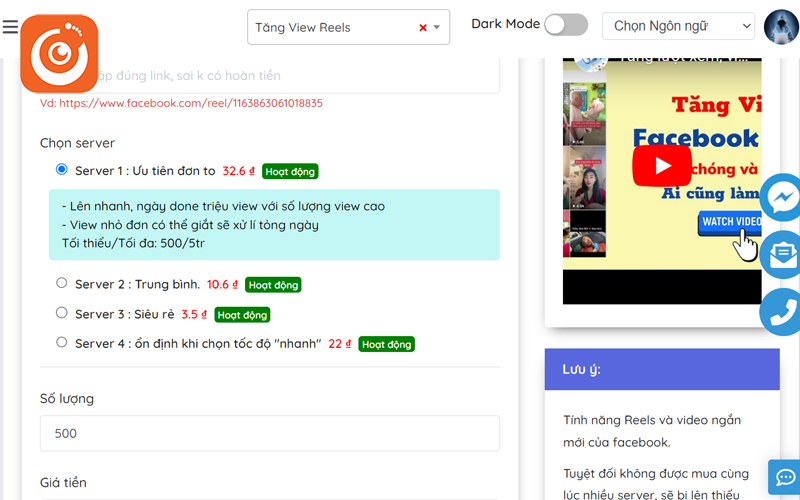The height and width of the screenshot is (500, 800).
Task: Click Hoạt động badge of Server 2
Action: 273,285
